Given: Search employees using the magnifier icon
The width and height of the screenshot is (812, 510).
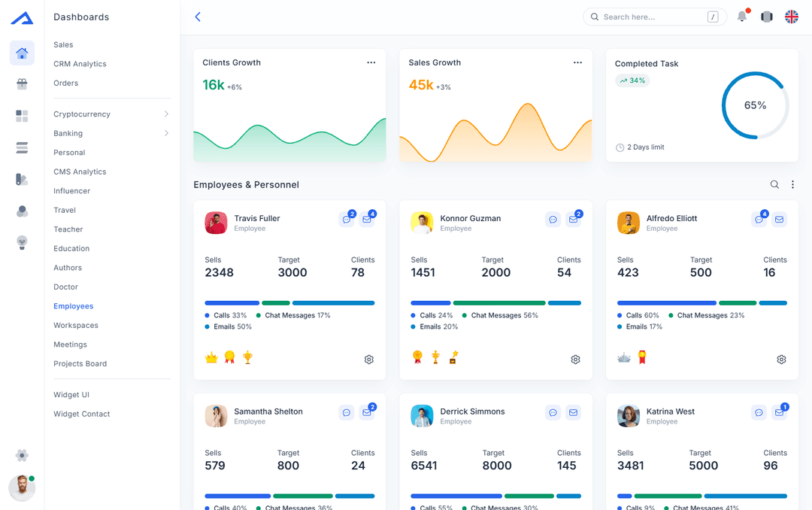Looking at the screenshot, I should [774, 184].
